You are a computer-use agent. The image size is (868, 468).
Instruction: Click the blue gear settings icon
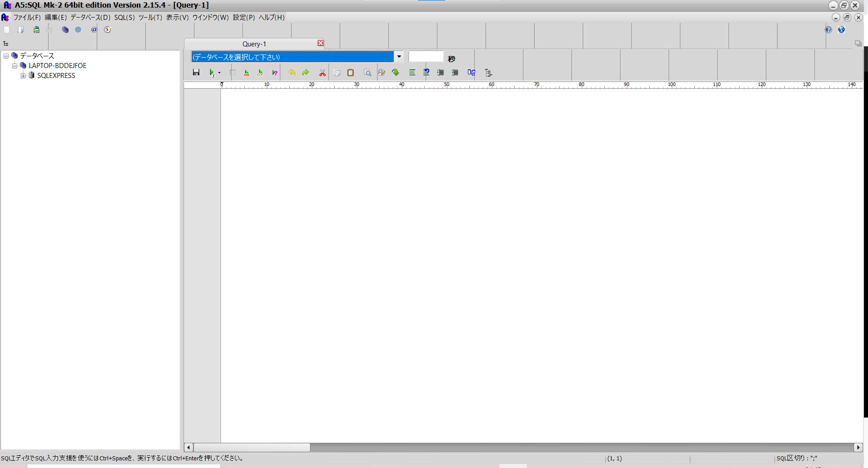coord(78,30)
